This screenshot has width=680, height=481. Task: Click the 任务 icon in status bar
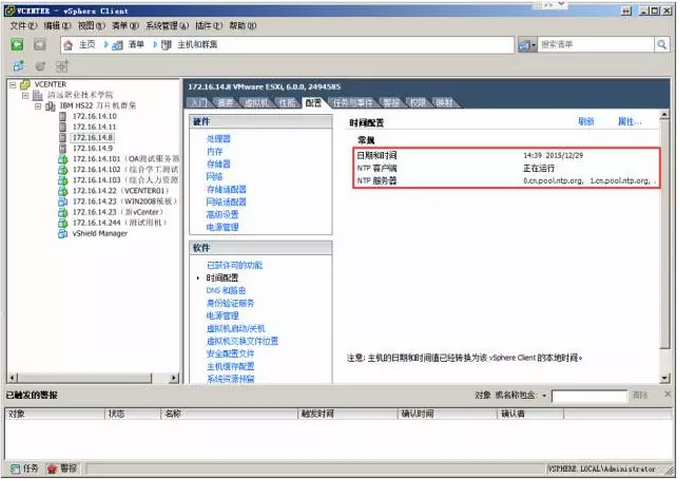coord(15,468)
